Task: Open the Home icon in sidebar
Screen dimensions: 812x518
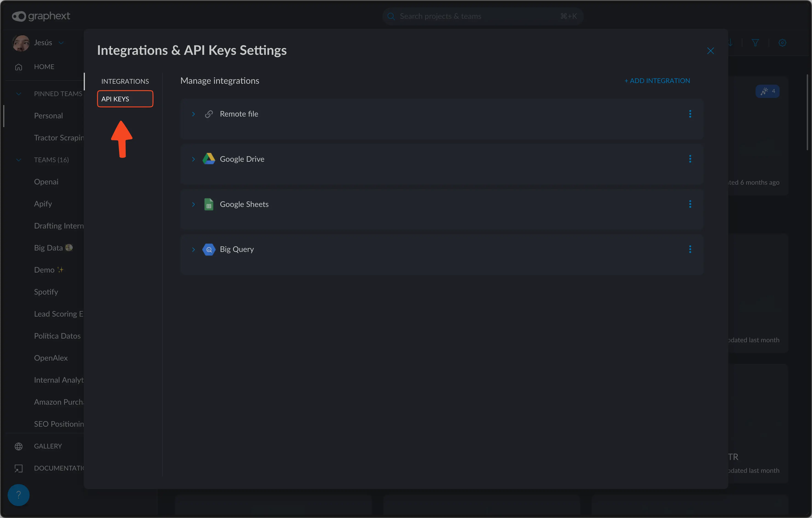Action: [x=19, y=67]
